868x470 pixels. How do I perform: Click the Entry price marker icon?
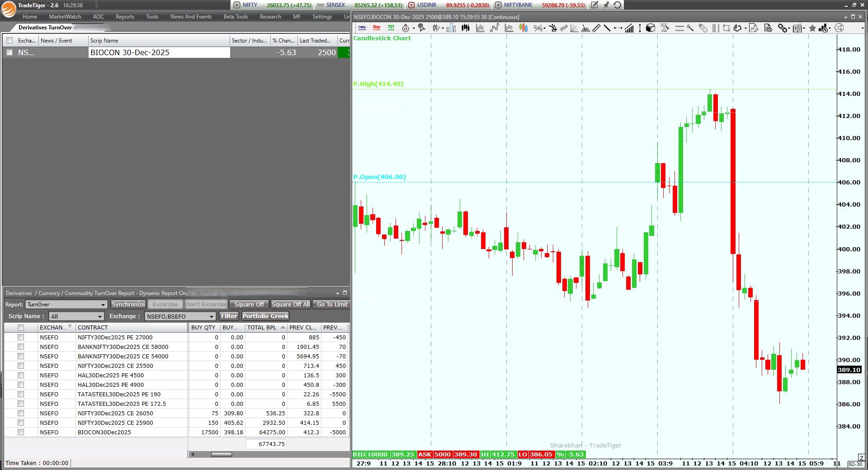click(x=362, y=28)
